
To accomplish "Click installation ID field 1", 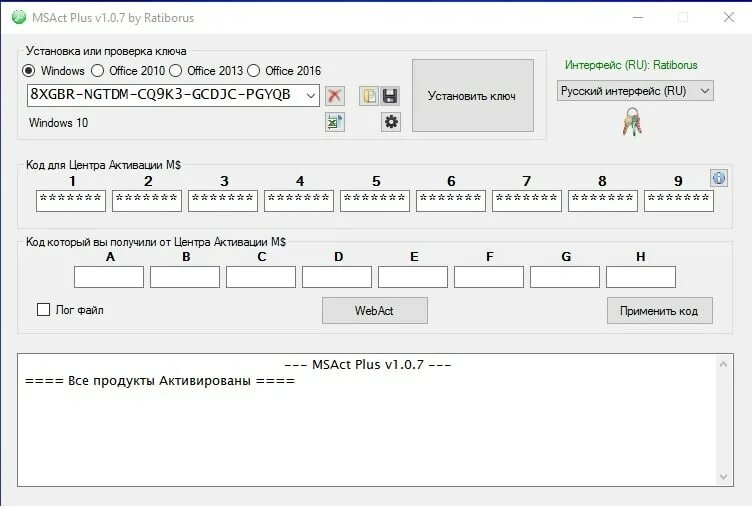I will tap(71, 201).
